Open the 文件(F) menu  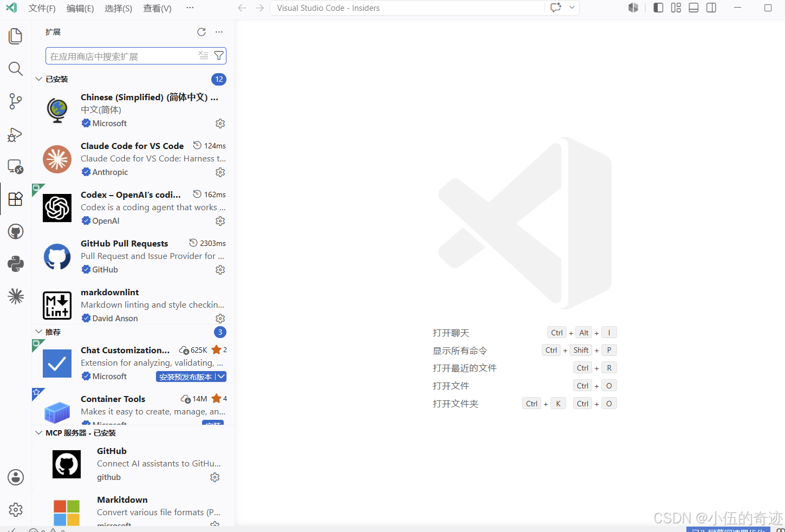(42, 8)
